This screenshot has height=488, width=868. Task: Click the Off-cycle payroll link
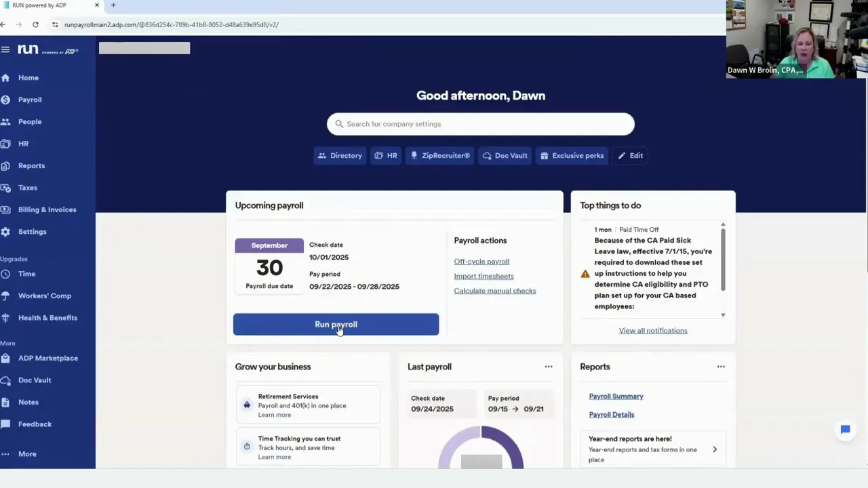(481, 262)
